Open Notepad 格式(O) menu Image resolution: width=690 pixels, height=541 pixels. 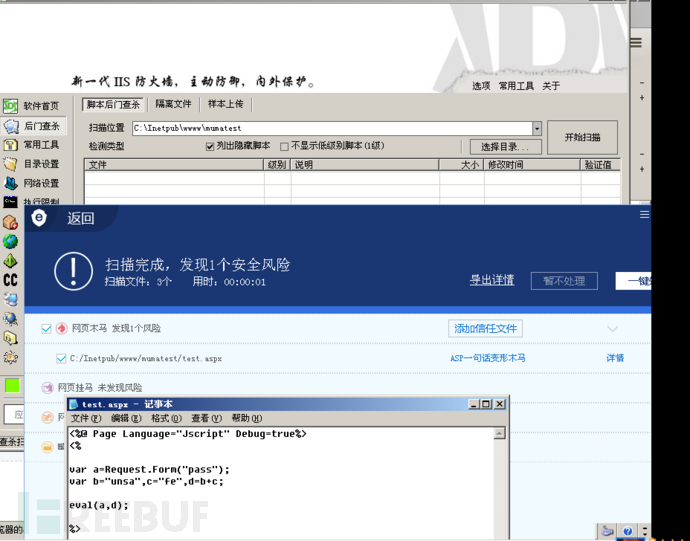(x=166, y=418)
